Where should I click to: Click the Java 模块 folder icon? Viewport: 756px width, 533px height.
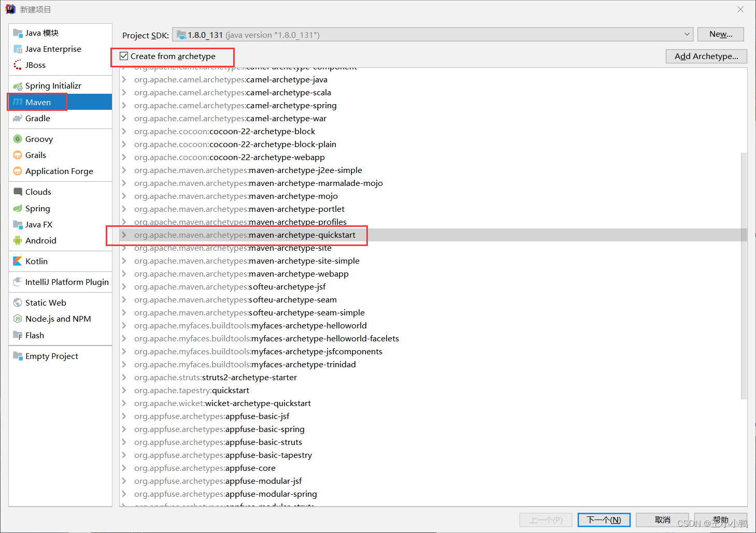pyautogui.click(x=18, y=33)
